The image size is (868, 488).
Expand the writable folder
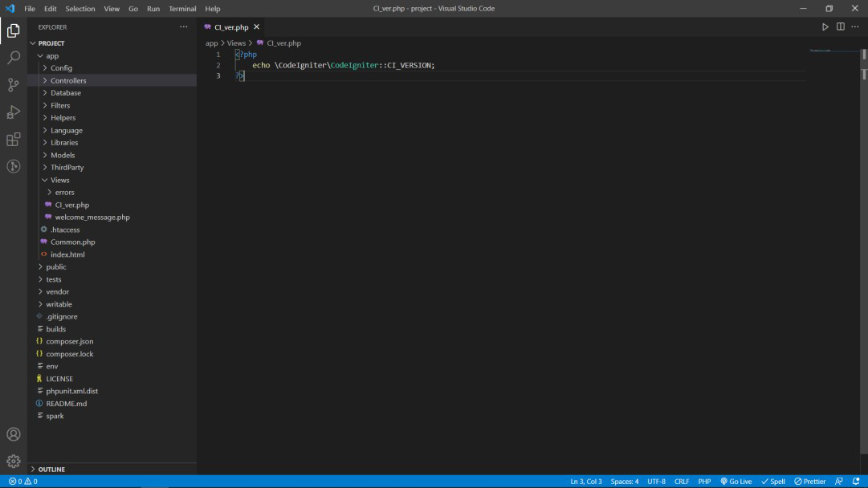point(112,304)
